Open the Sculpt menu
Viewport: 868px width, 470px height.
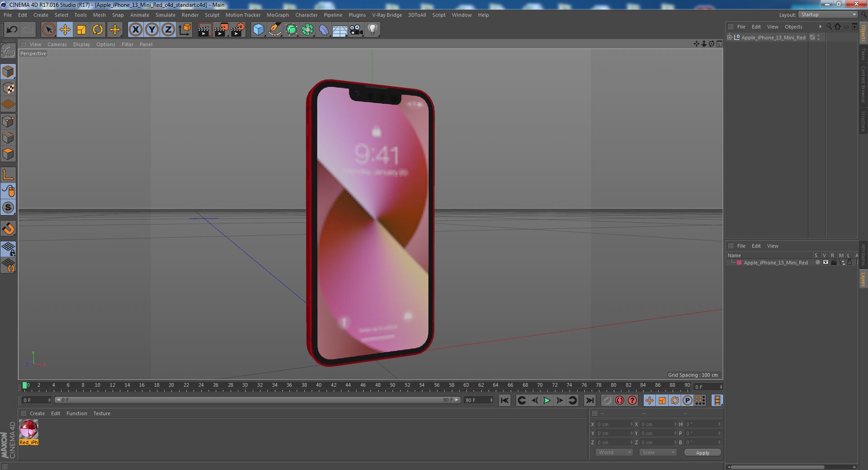tap(212, 15)
